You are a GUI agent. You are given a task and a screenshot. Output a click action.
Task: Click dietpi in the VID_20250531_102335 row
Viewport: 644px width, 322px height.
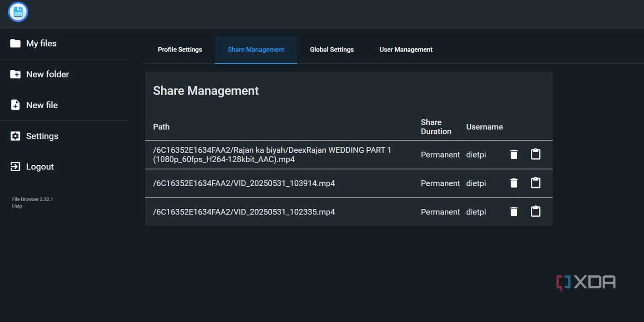476,212
